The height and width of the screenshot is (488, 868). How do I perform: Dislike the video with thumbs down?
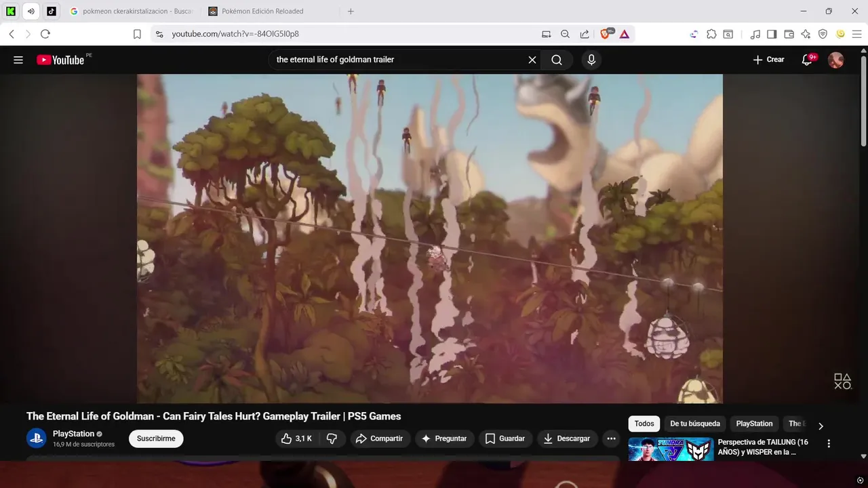(x=332, y=439)
